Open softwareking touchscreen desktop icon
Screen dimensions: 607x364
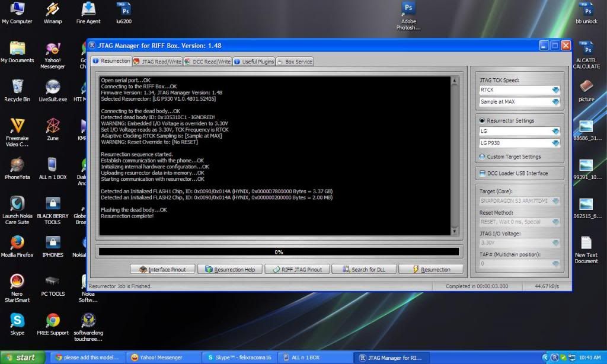click(x=88, y=327)
